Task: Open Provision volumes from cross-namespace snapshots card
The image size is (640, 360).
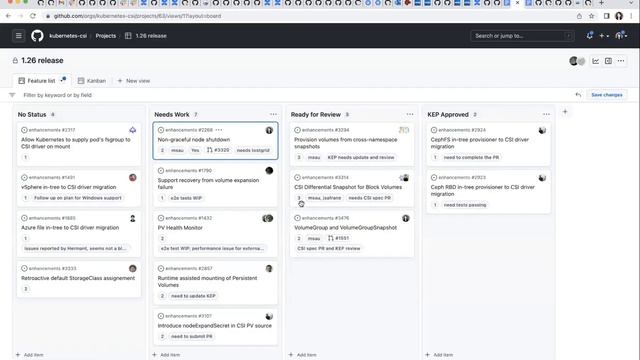Action: click(x=346, y=143)
